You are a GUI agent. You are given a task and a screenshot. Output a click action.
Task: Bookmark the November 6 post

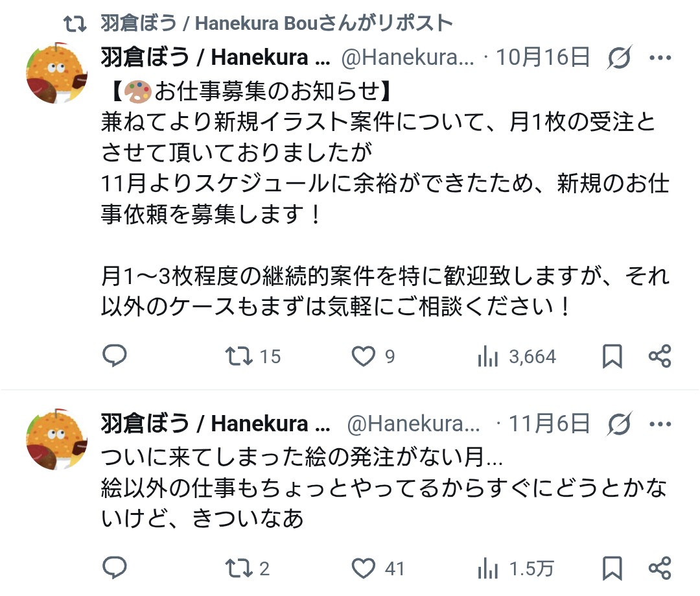(x=612, y=568)
